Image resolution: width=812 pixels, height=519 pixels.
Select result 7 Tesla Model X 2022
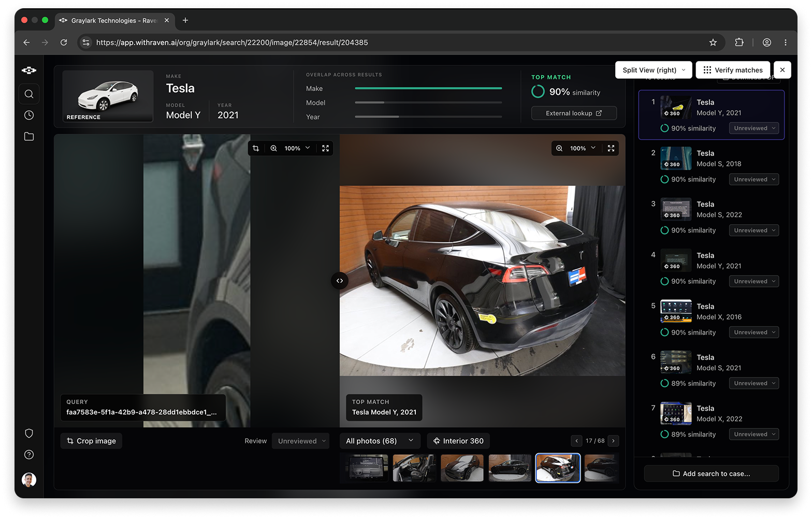click(x=712, y=421)
